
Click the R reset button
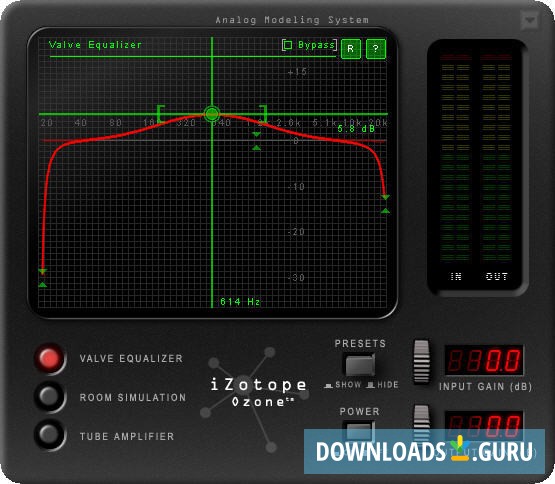click(350, 49)
